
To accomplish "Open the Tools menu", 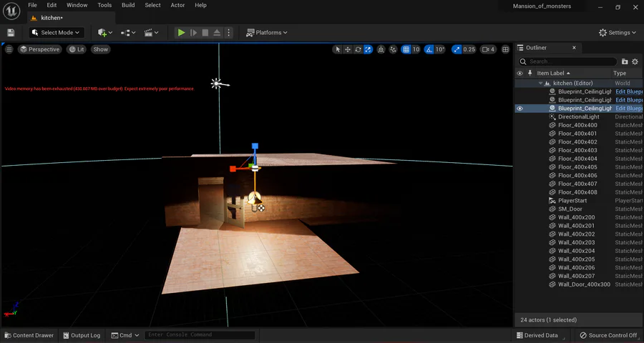I will click(104, 5).
